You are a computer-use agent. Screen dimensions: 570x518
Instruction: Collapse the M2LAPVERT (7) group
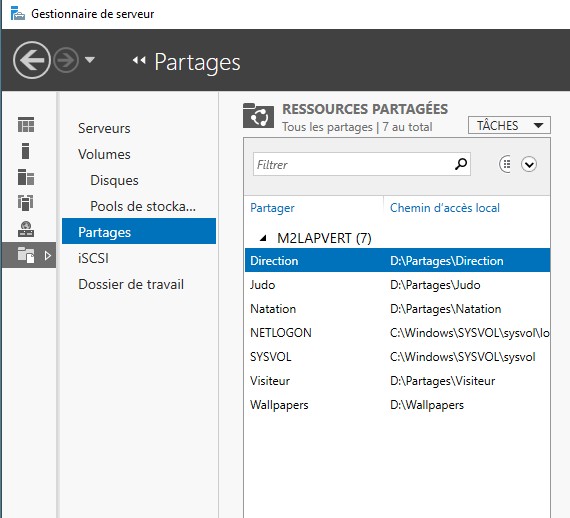coord(263,238)
